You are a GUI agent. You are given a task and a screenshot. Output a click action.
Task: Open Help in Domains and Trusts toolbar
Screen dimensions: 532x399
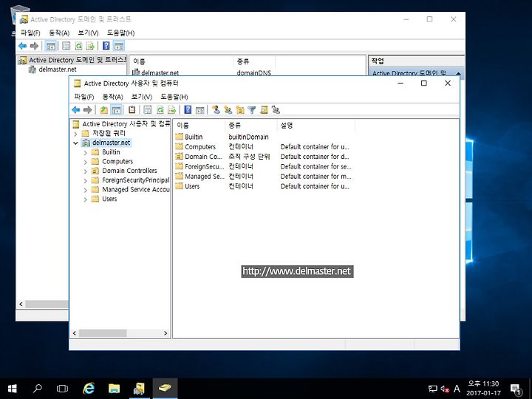click(x=106, y=46)
